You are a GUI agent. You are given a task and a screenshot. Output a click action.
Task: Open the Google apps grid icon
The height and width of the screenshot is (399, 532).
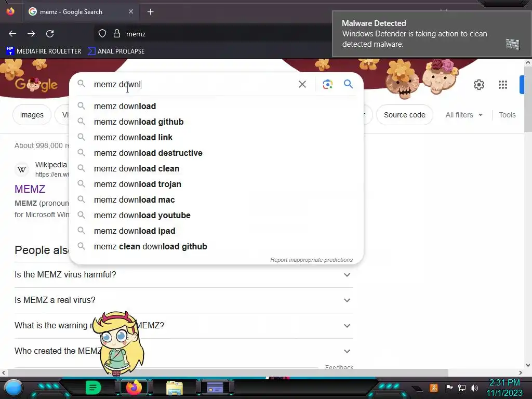click(503, 85)
